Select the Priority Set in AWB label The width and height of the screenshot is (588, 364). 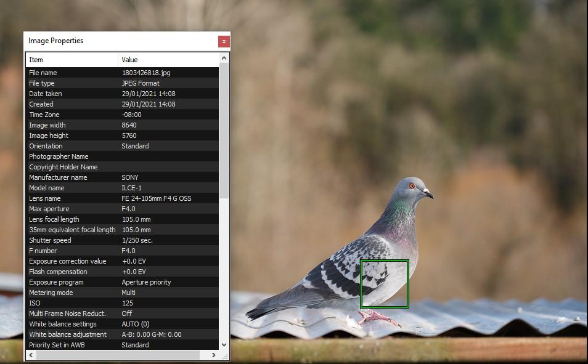(57, 345)
